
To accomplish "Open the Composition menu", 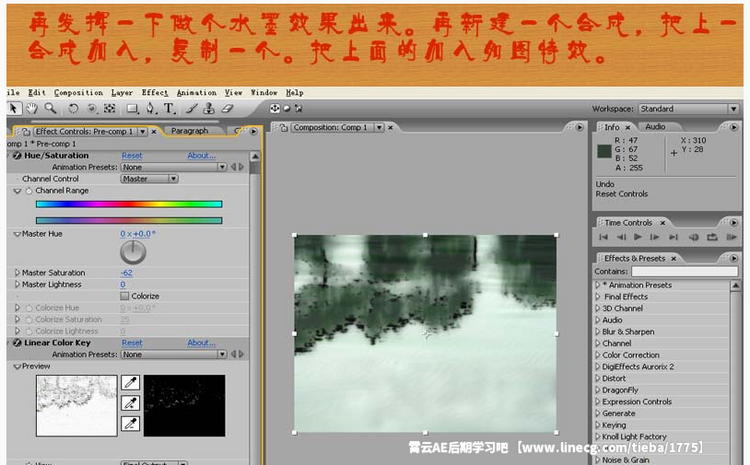I will (x=78, y=93).
